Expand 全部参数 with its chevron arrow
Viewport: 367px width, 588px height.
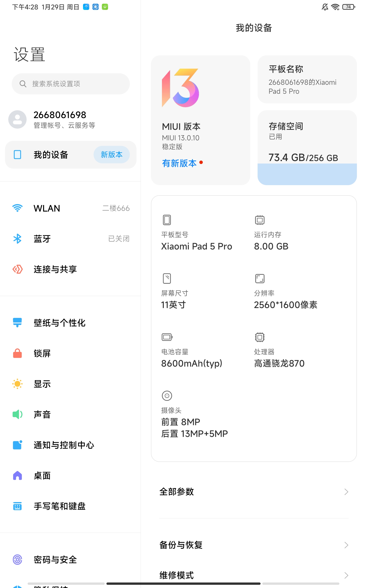pyautogui.click(x=346, y=492)
